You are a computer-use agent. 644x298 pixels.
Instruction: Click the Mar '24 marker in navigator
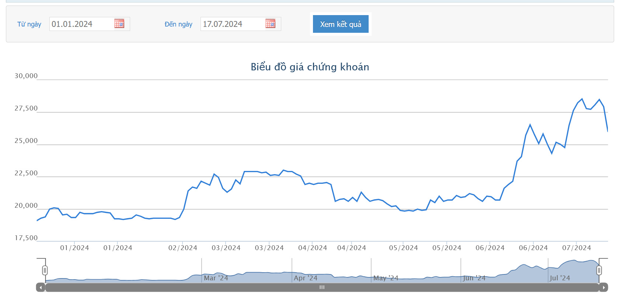216,278
